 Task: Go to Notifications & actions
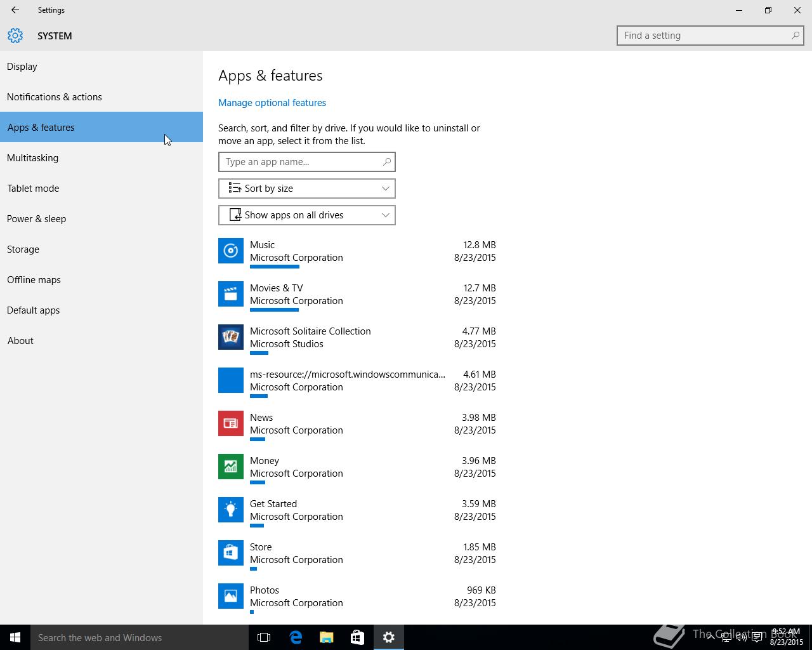55,97
